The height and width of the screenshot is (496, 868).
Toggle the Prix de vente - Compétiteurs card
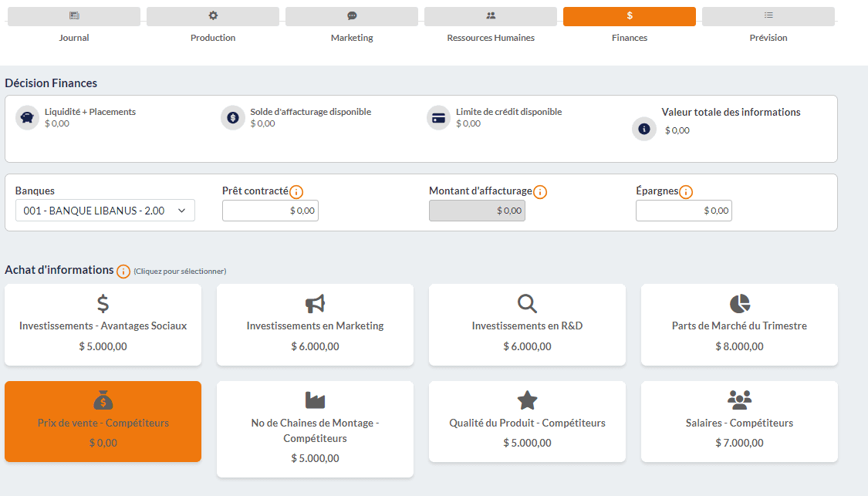coord(103,421)
